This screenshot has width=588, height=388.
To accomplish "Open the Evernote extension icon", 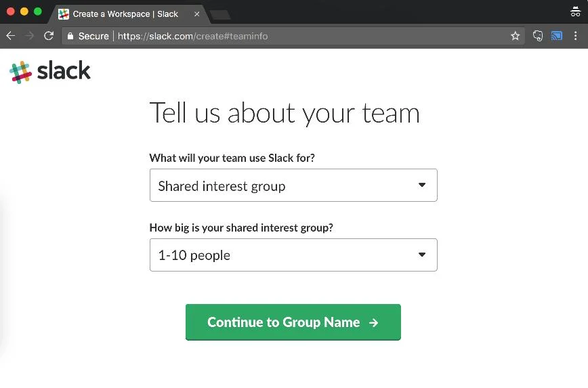I will point(538,36).
